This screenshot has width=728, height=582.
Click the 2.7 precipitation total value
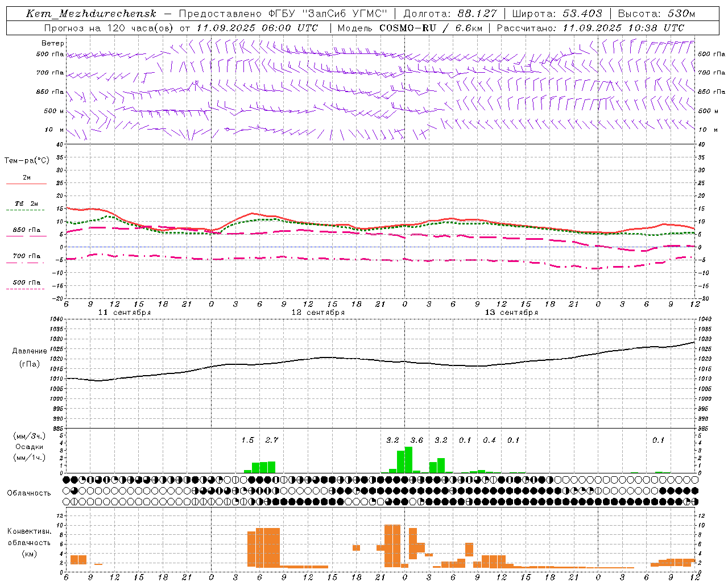[271, 440]
